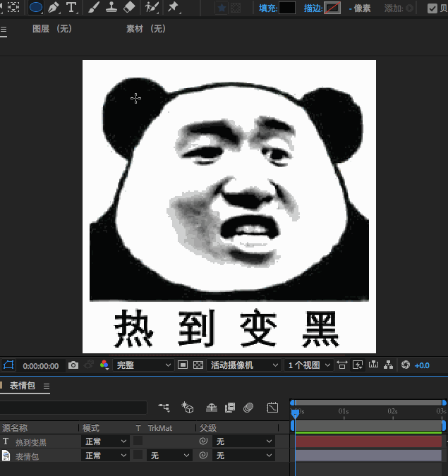This screenshot has height=476, width=448.
Task: Open parent dropdown for 表情包 layer
Action: [243, 456]
